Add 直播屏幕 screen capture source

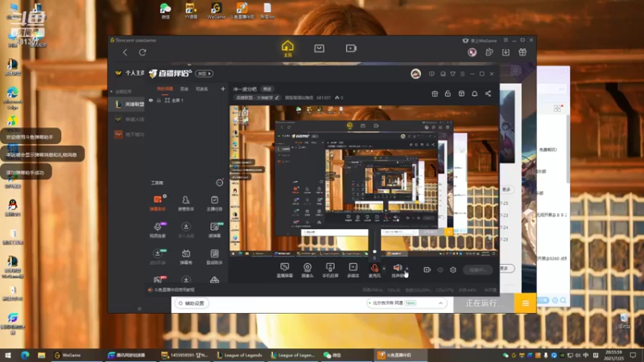click(x=284, y=270)
